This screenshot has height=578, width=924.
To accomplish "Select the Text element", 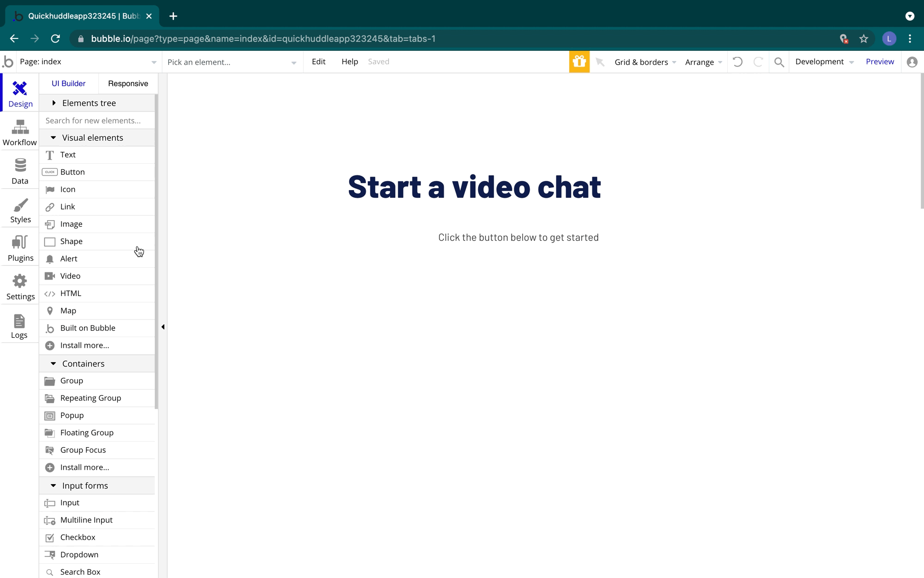I will pos(97,155).
